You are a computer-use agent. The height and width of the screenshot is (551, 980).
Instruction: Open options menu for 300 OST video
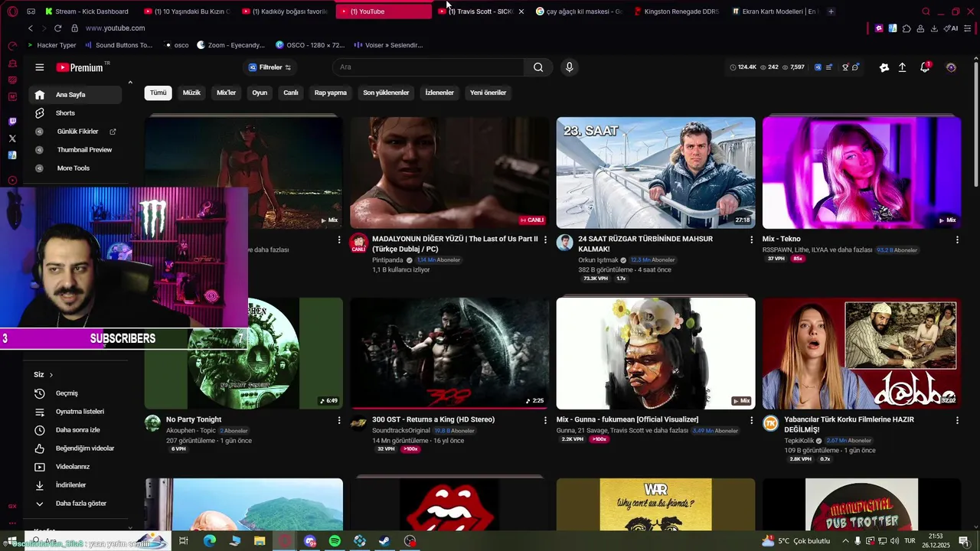[545, 420]
